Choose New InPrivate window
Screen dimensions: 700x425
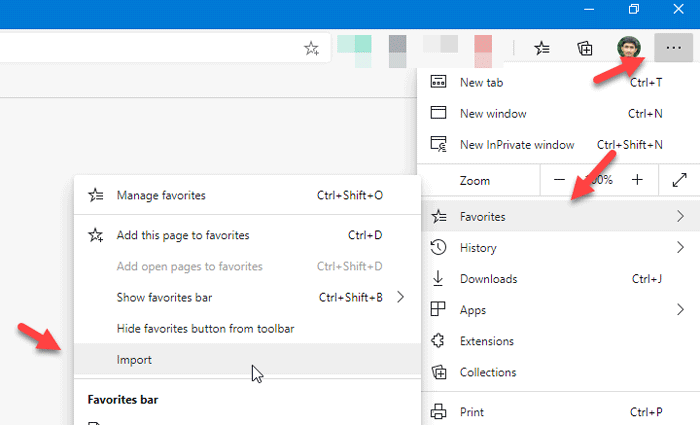click(558, 145)
